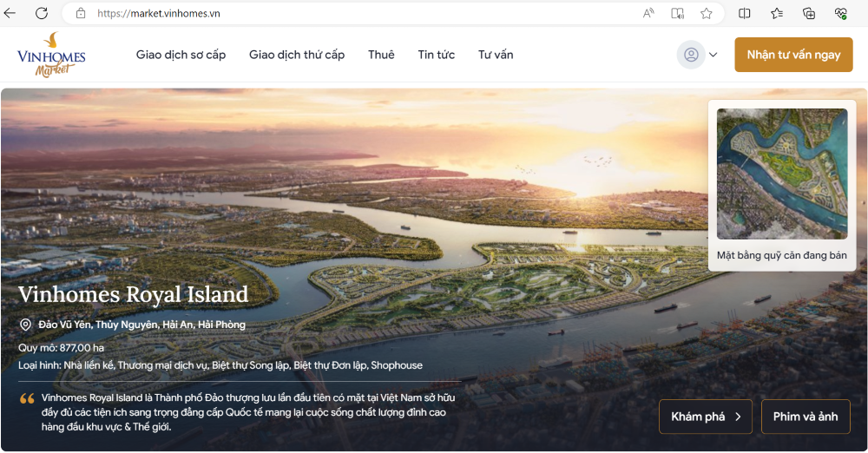Click the user account avatar icon
The width and height of the screenshot is (868, 453).
point(691,55)
